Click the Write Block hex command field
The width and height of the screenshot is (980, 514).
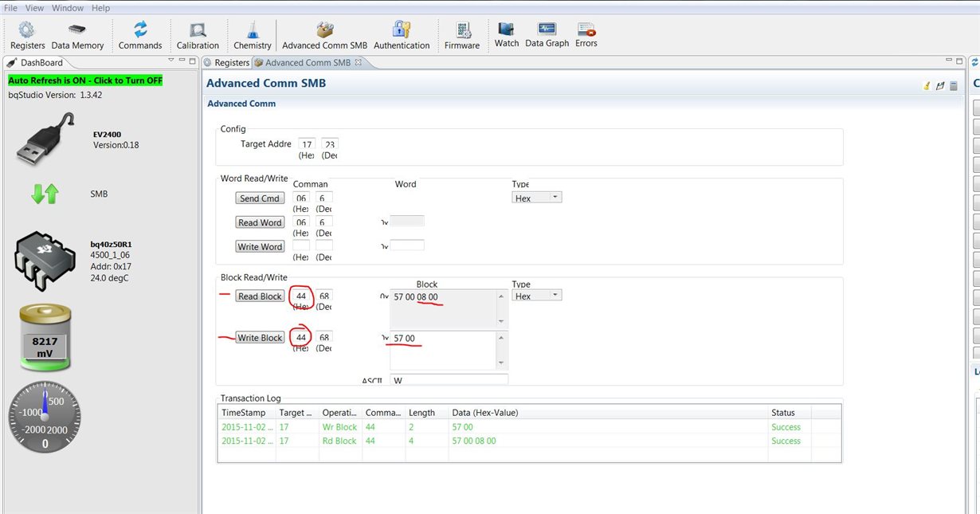click(x=301, y=338)
